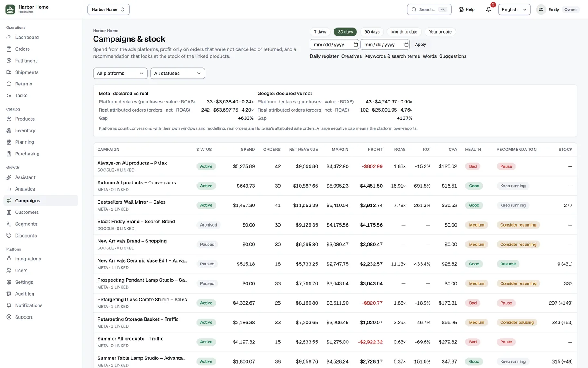Open the Harbor Home store switcher
The height and width of the screenshot is (368, 588).
[x=109, y=10]
